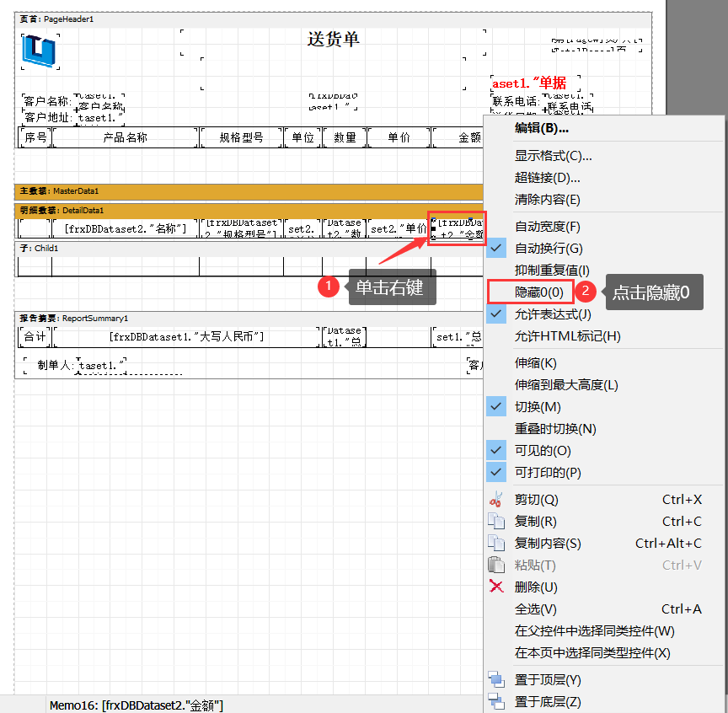Image resolution: width=728 pixels, height=713 pixels.
Task: Select the MasterData1 band header
Action: point(249,191)
